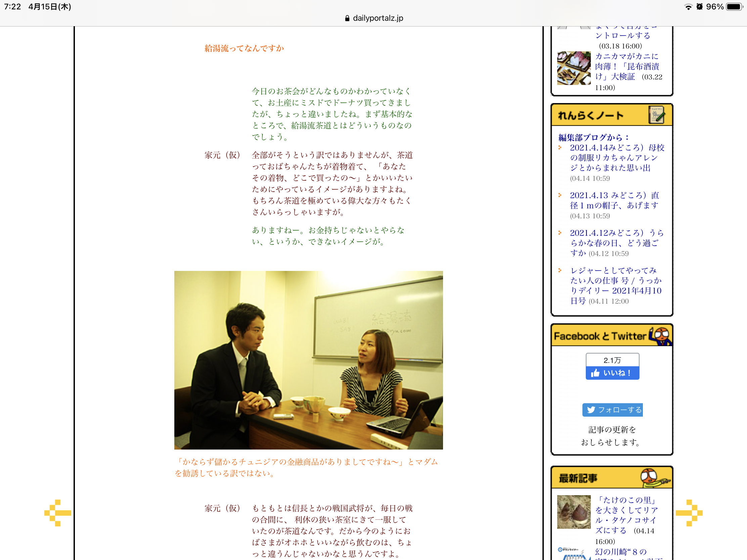Screen dimensions: 747x560
Task: Click the orange bullet beside 2021.4.13 みどころ
Action: pos(560,195)
